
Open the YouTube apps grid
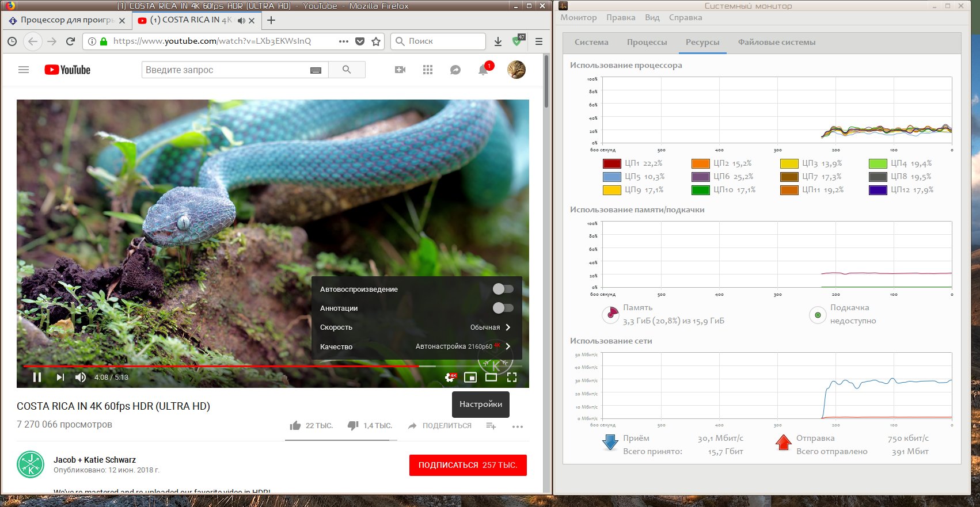(428, 70)
